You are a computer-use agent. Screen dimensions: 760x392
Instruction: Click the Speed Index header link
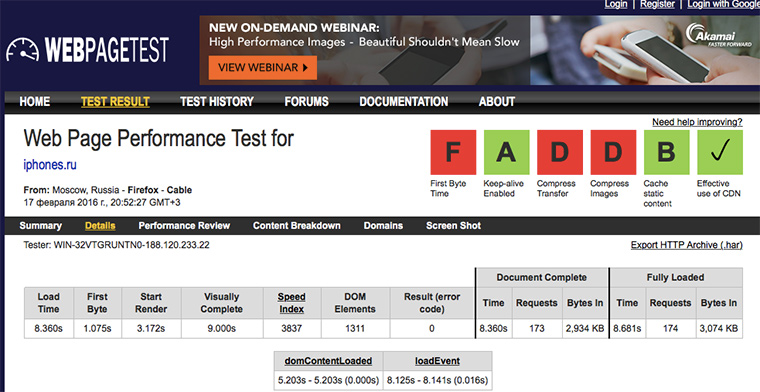click(291, 303)
